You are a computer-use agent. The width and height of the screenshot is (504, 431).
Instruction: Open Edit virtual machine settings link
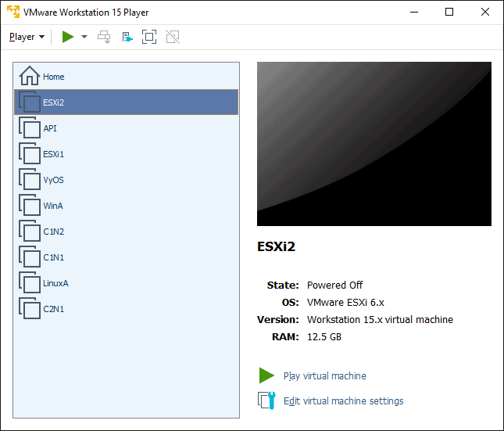click(343, 401)
